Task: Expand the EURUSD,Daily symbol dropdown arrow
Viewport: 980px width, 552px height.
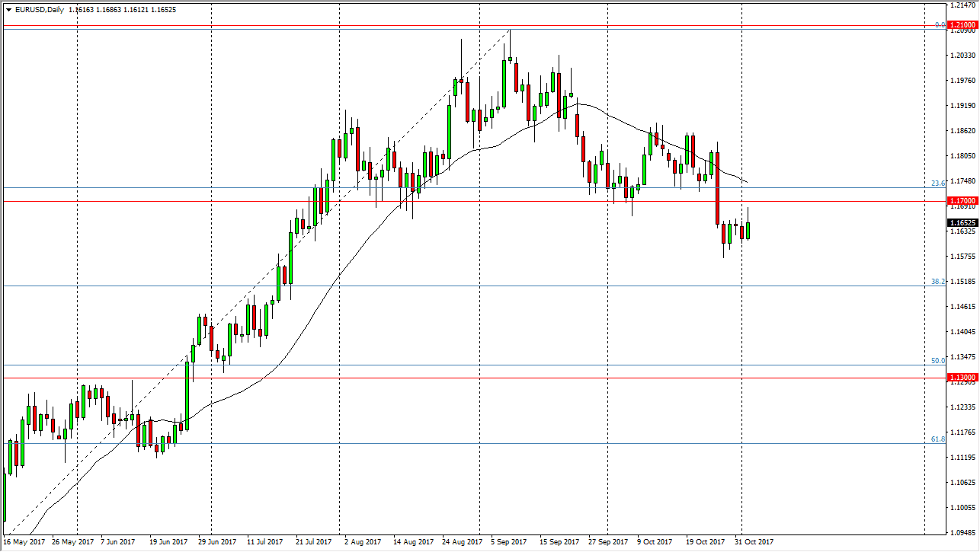Action: click(x=9, y=6)
